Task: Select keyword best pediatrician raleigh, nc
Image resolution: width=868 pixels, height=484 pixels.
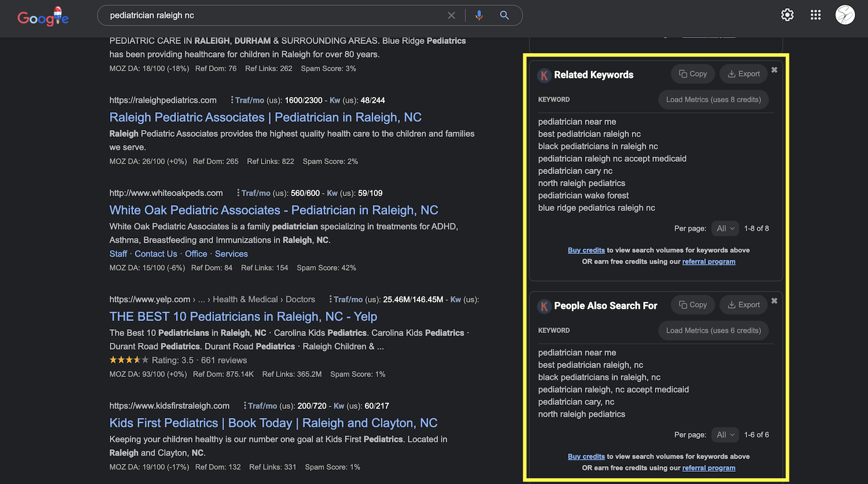Action: (x=591, y=365)
